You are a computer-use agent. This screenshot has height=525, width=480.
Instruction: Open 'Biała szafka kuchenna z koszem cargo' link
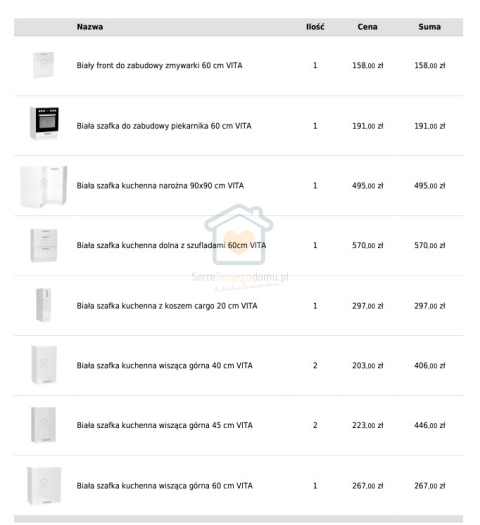167,306
